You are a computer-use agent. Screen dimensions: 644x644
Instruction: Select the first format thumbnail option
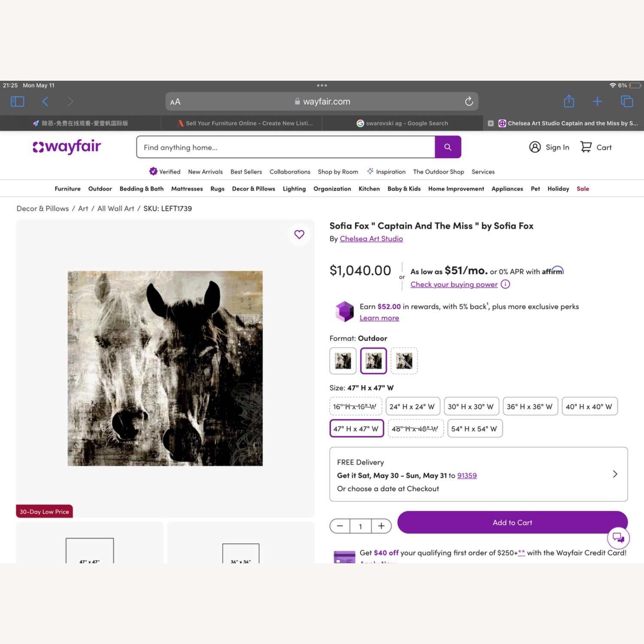point(343,361)
